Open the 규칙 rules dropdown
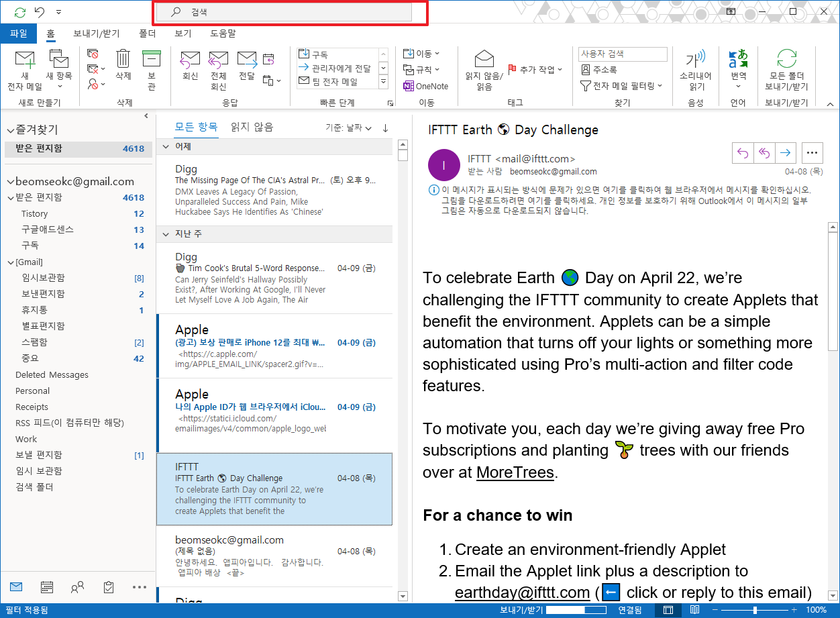This screenshot has height=618, width=840. [421, 70]
